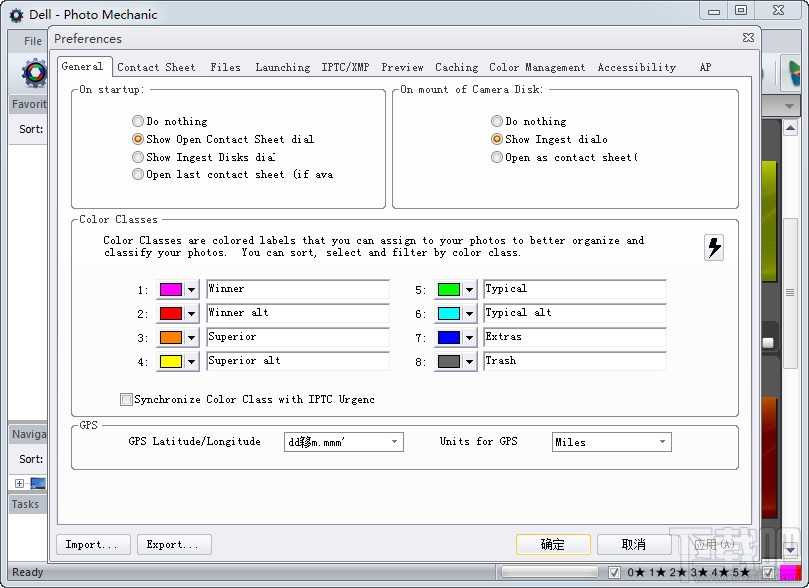Switch to the Caching tab
Image resolution: width=809 pixels, height=588 pixels.
(x=457, y=67)
